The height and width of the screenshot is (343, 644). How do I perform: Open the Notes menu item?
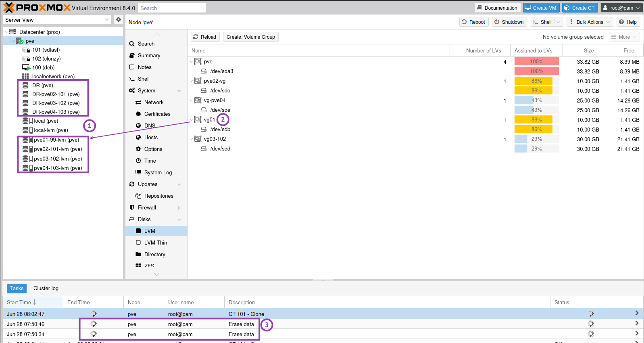coord(144,67)
